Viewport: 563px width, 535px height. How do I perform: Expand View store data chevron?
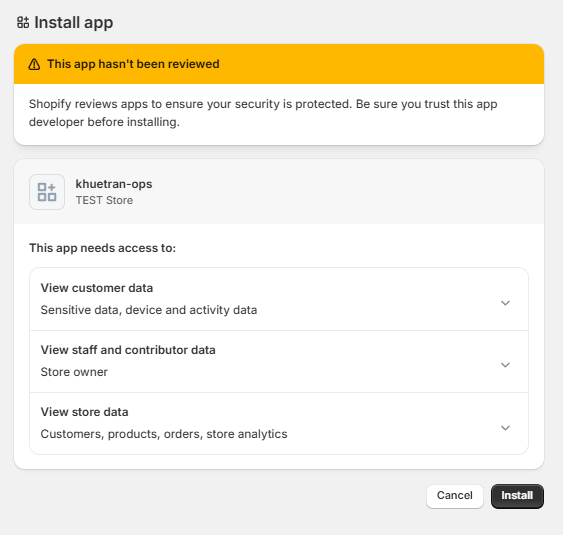[x=505, y=428]
